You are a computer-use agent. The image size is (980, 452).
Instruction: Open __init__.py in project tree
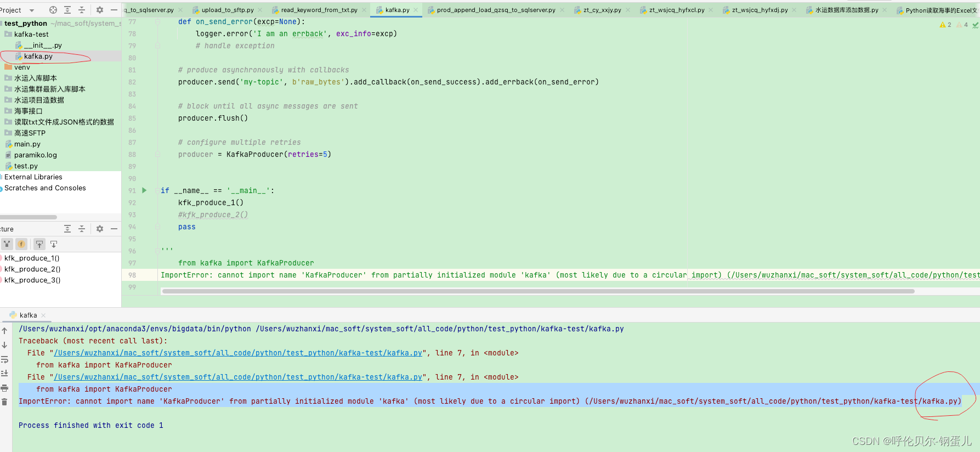[43, 45]
